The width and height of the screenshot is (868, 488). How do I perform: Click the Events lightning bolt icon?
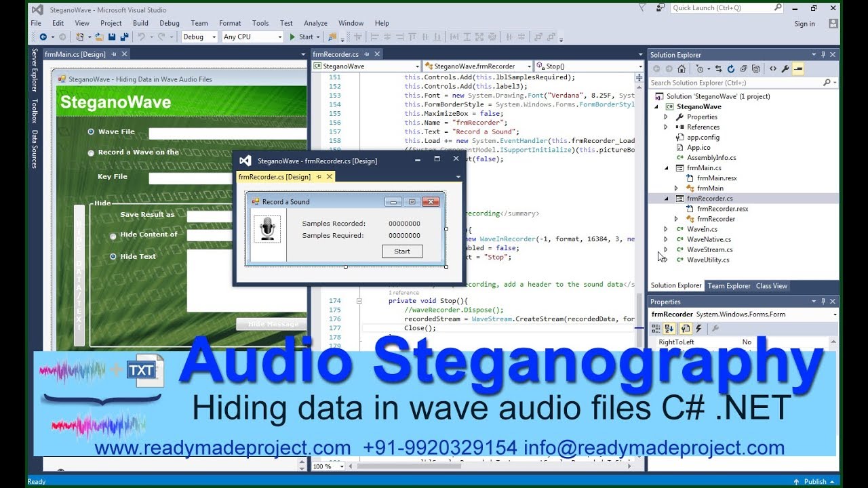698,328
